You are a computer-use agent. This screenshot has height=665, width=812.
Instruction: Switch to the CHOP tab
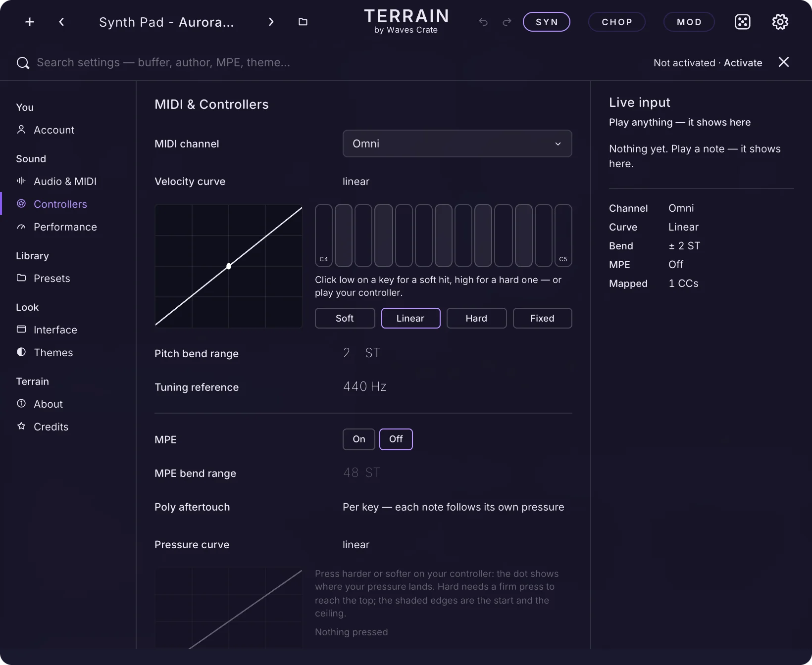pyautogui.click(x=617, y=22)
